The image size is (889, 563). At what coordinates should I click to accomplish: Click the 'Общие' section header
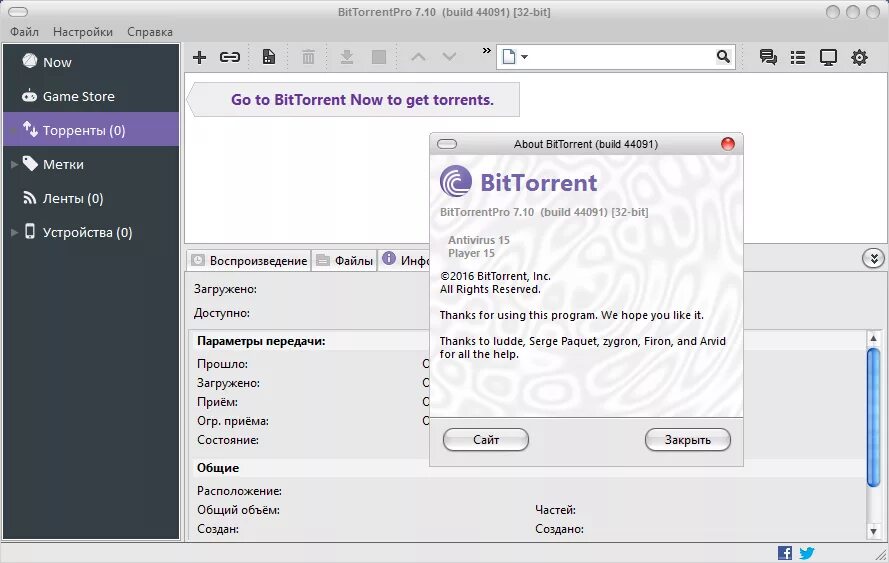(x=218, y=468)
